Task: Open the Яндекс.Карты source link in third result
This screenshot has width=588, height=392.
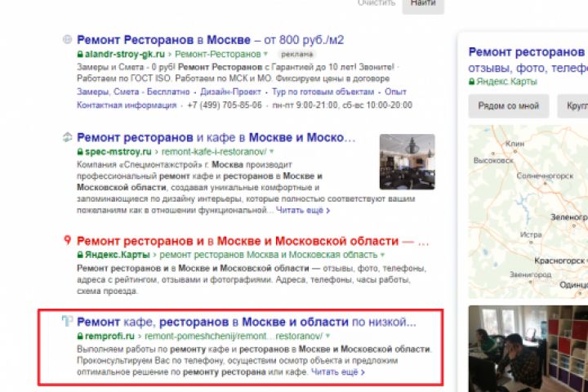Action: (118, 255)
